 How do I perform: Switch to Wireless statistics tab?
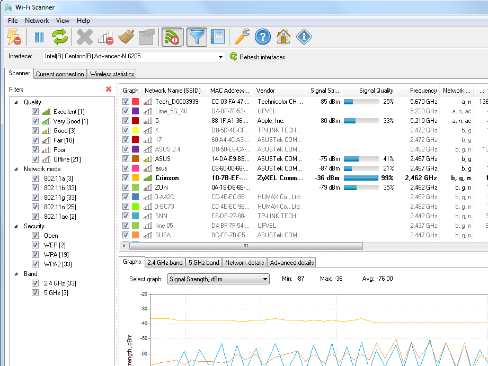click(x=112, y=74)
